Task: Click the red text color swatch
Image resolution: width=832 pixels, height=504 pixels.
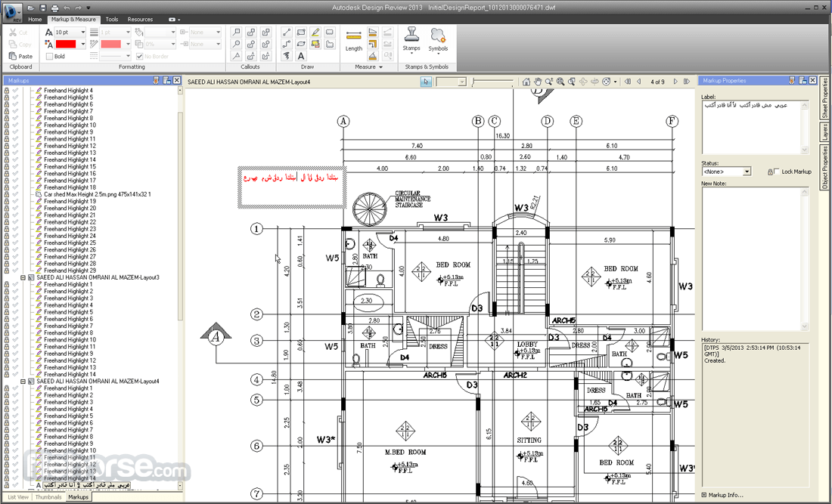Action: (66, 44)
